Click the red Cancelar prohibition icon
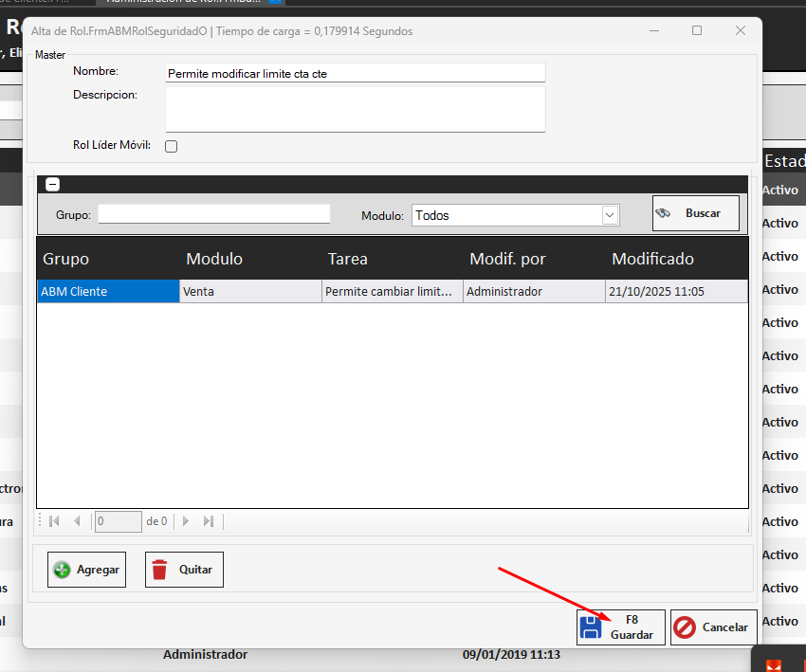This screenshot has height=672, width=806. [x=685, y=627]
